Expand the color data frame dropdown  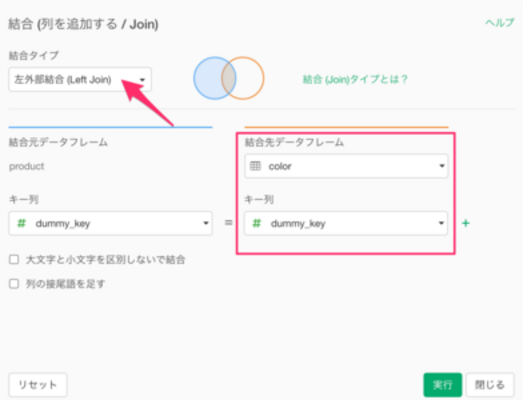pyautogui.click(x=346, y=166)
